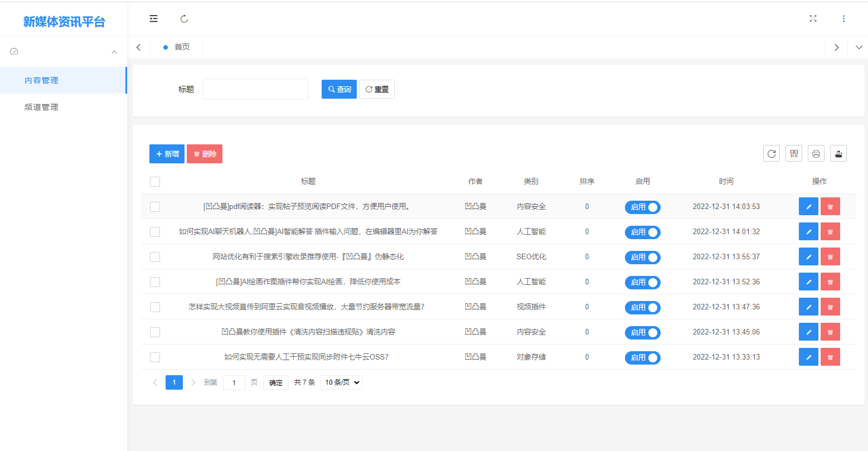Toggle the select-all checkbox in header

pyautogui.click(x=154, y=181)
